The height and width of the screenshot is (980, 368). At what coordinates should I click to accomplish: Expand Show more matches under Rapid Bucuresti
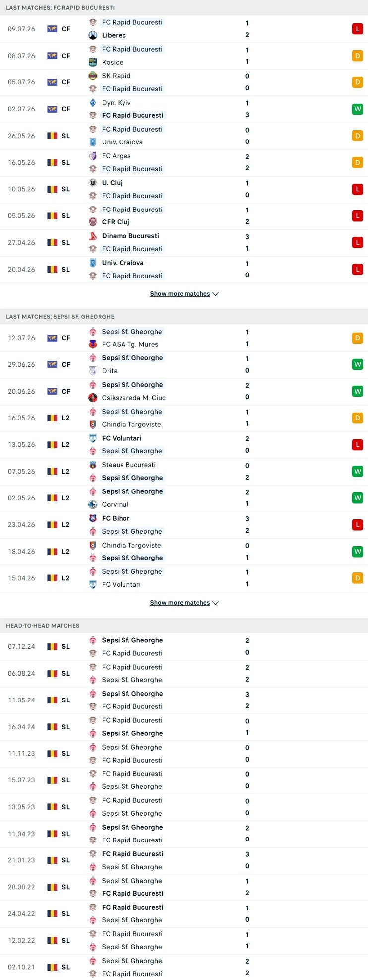184,294
